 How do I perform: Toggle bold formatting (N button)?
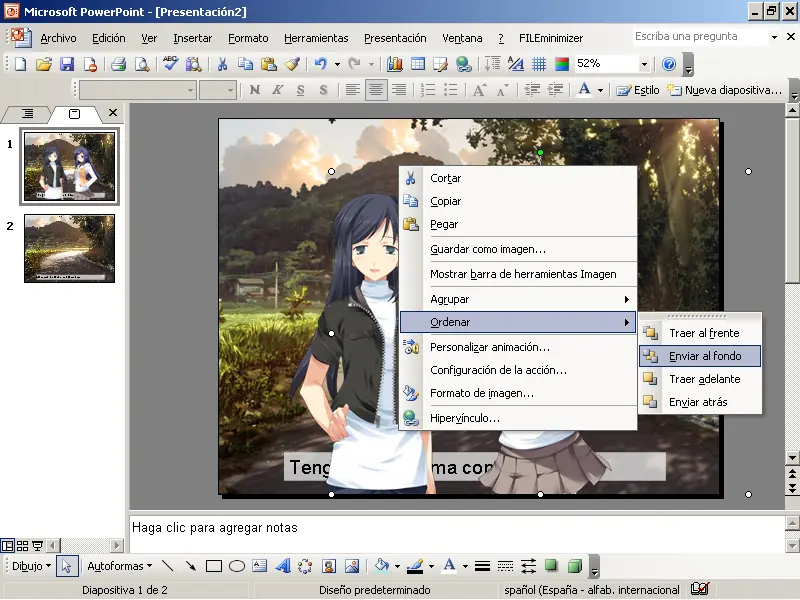254,90
